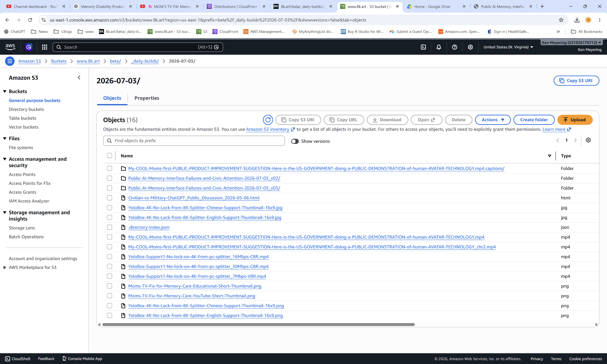Image resolution: width=607 pixels, height=364 pixels.
Task: Open Amazon S3 inventory link
Action: (x=270, y=129)
